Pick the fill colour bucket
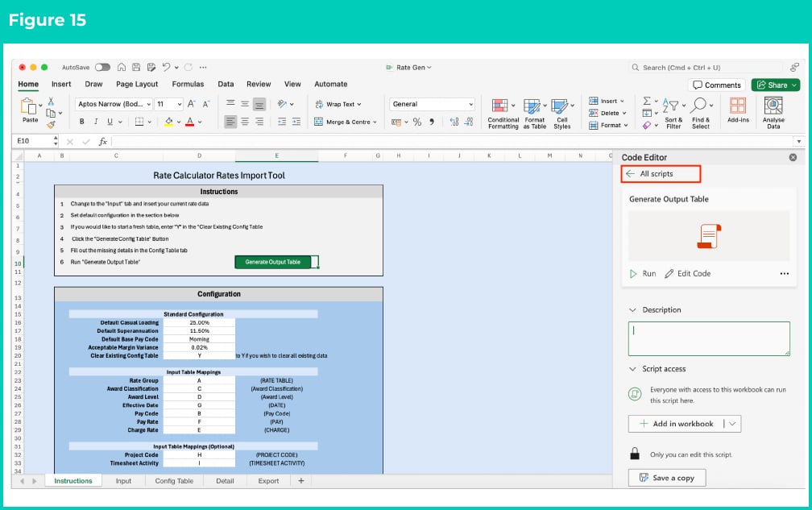The image size is (812, 510). 169,122
